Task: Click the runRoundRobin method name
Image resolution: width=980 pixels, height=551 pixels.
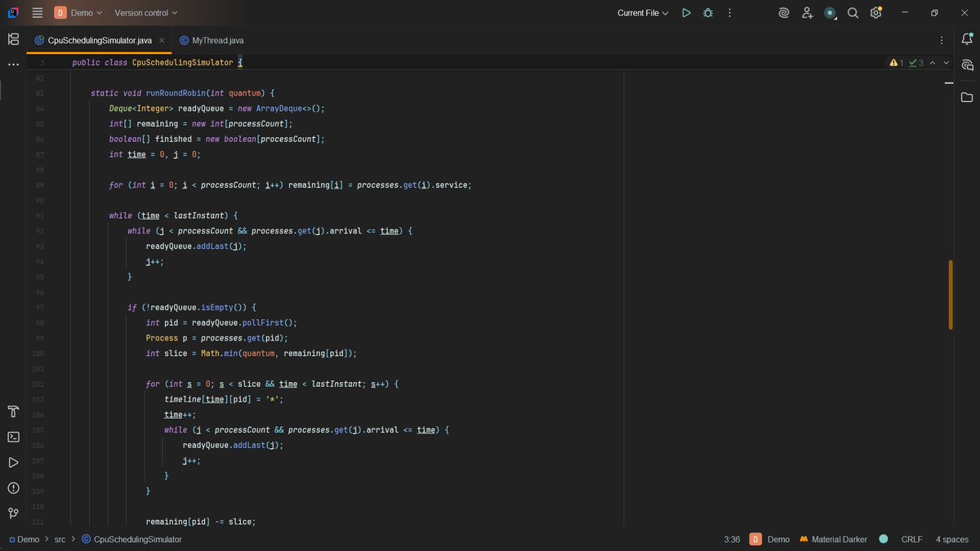Action: 176,93
